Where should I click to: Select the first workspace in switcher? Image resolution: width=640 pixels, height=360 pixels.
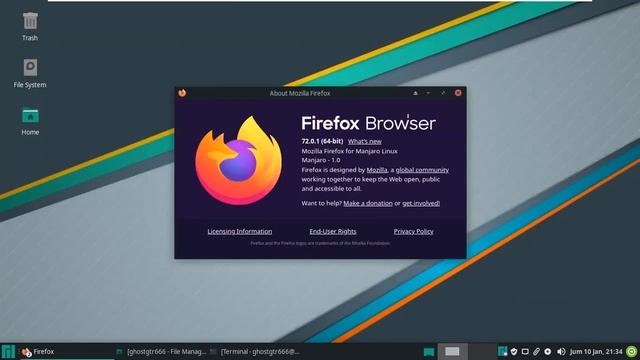click(x=452, y=351)
